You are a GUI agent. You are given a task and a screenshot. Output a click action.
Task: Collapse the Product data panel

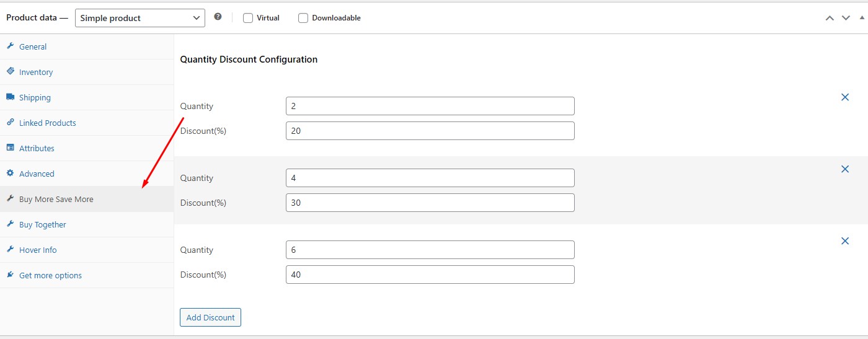862,18
